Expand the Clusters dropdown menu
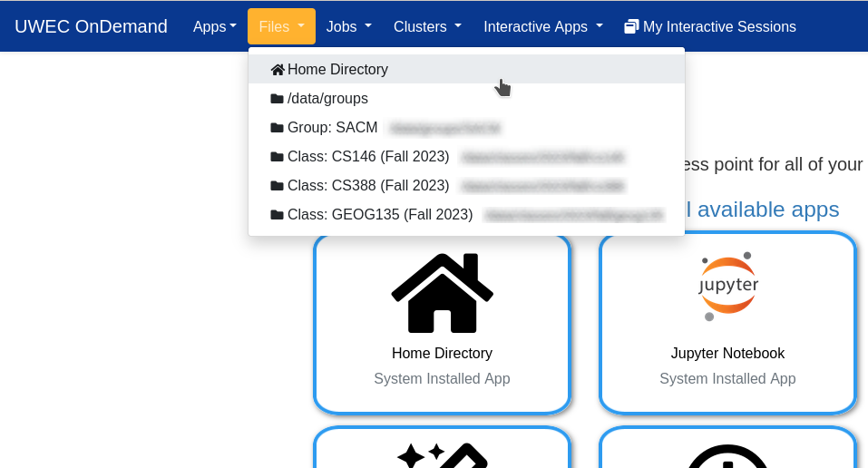 (427, 27)
